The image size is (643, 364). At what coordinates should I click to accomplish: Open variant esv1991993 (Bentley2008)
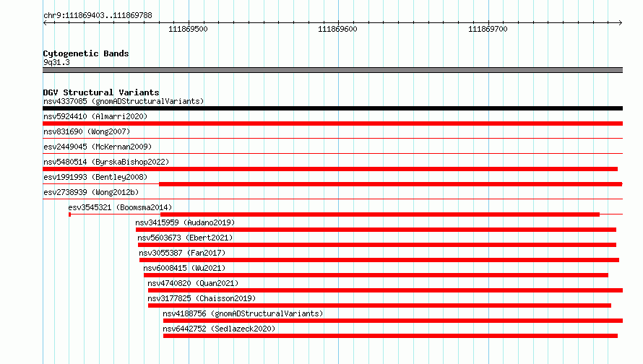click(95, 177)
